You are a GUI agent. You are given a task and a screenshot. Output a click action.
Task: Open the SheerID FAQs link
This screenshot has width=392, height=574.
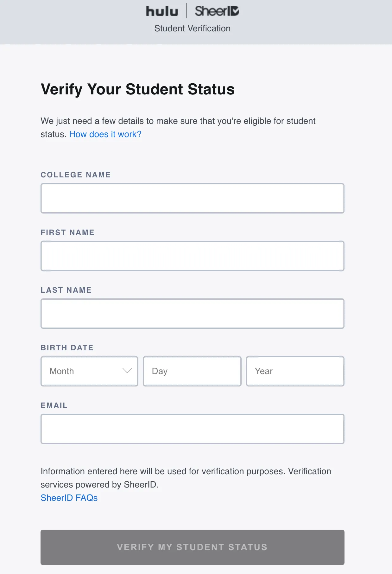(69, 497)
